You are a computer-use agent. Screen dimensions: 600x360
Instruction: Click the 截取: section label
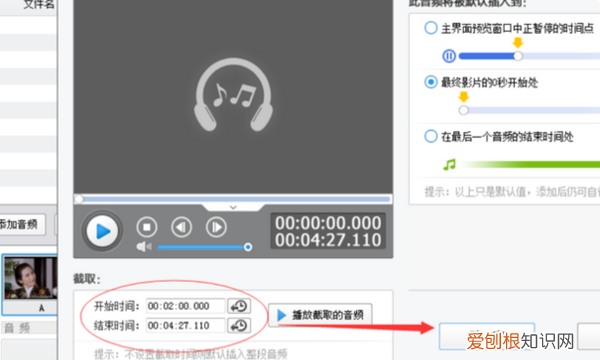[87, 279]
